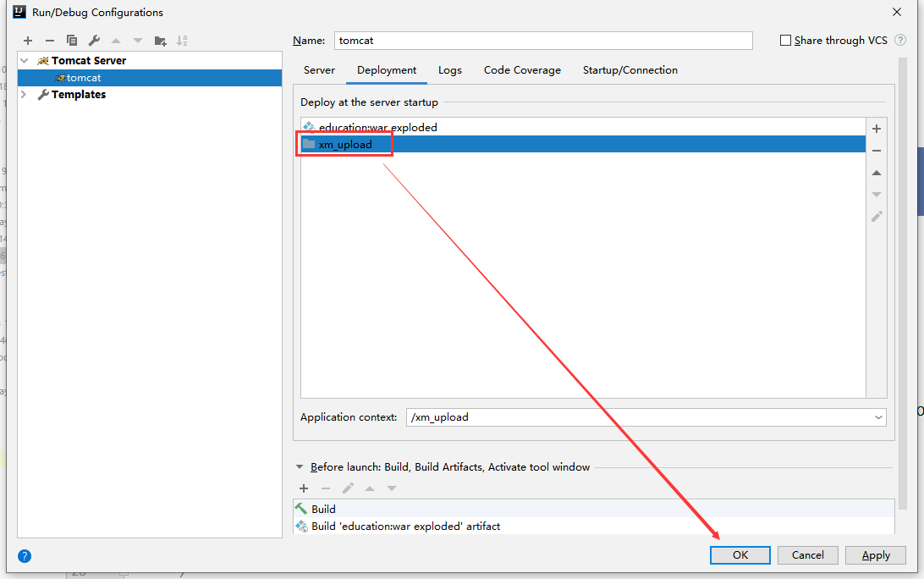Switch to the Startup/Connection tab
Screen dimensions: 924x579
tap(630, 70)
